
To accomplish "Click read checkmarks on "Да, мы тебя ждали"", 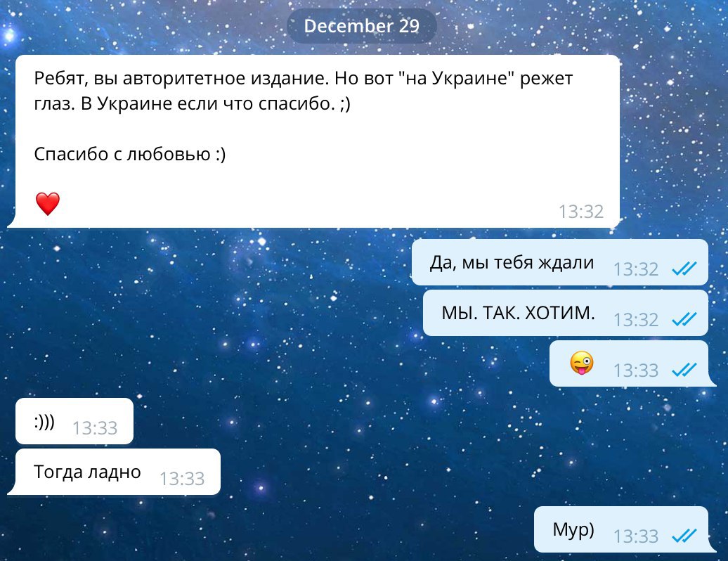I will coord(684,269).
